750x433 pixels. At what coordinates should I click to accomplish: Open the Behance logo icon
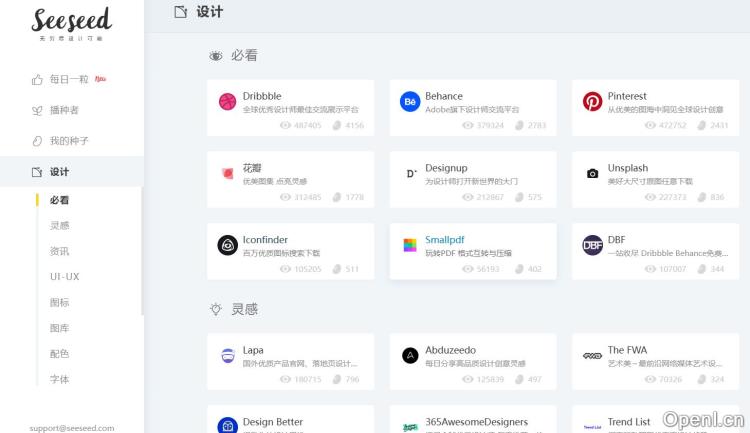[410, 101]
